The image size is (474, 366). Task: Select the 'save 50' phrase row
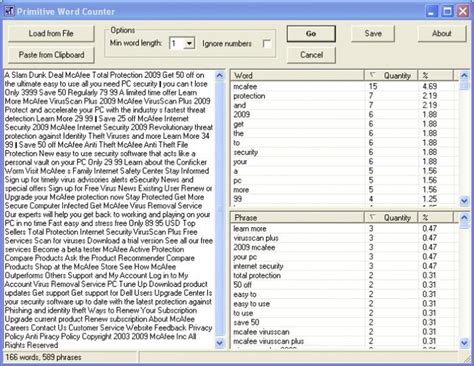click(x=345, y=322)
